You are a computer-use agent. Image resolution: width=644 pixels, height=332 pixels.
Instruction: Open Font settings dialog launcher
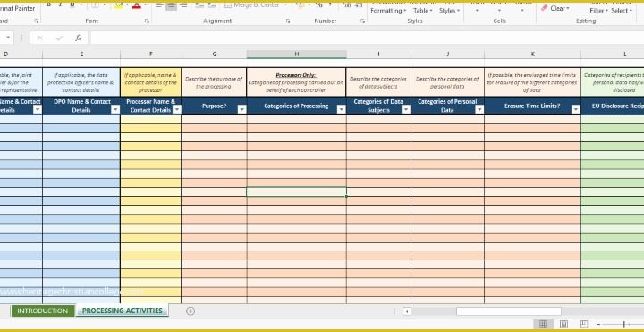147,21
